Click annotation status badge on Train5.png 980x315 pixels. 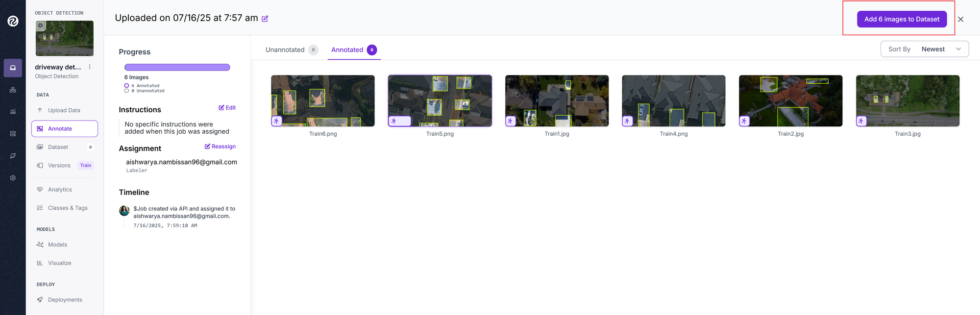click(399, 121)
